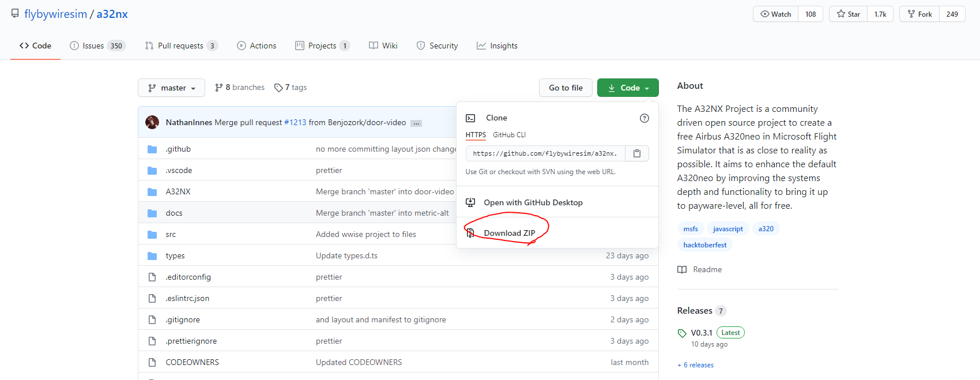
Task: Open the .gitignore file
Action: coord(183,319)
